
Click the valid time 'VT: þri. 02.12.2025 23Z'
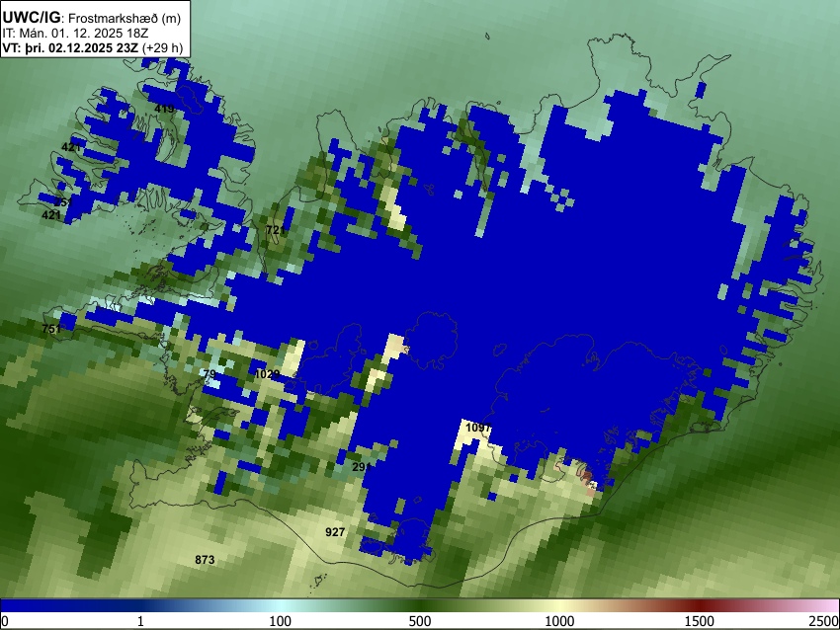click(x=70, y=47)
